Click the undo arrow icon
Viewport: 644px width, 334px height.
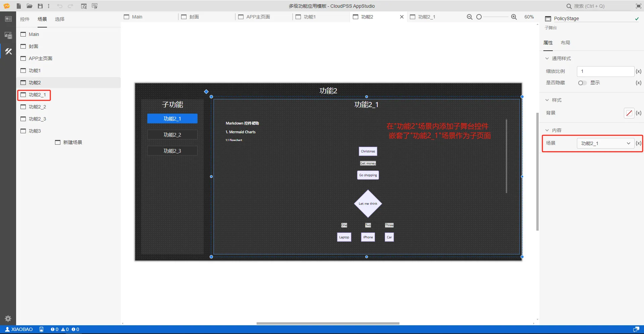(60, 6)
